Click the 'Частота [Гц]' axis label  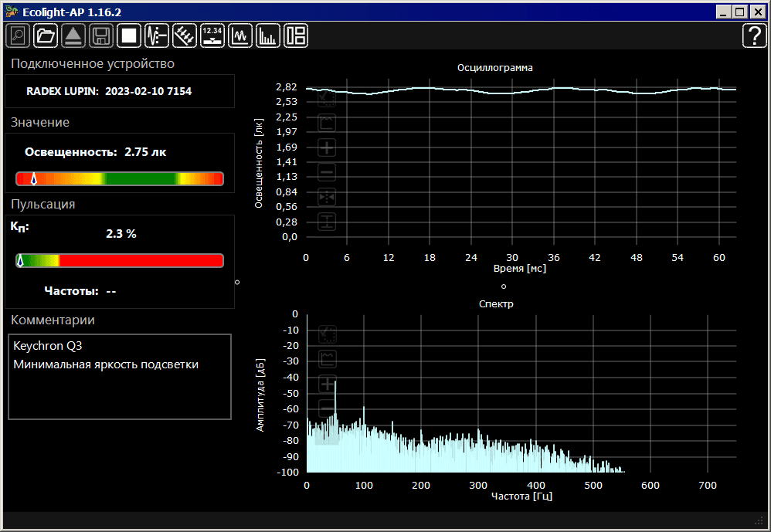point(521,496)
